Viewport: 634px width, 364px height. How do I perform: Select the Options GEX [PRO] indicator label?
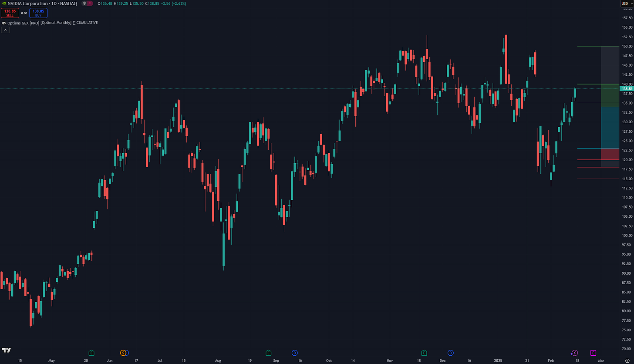[x=23, y=23]
